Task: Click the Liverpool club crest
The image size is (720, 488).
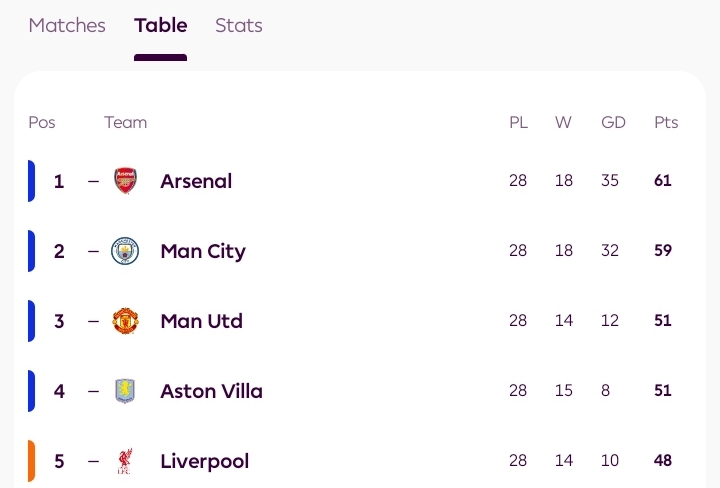Action: point(125,461)
